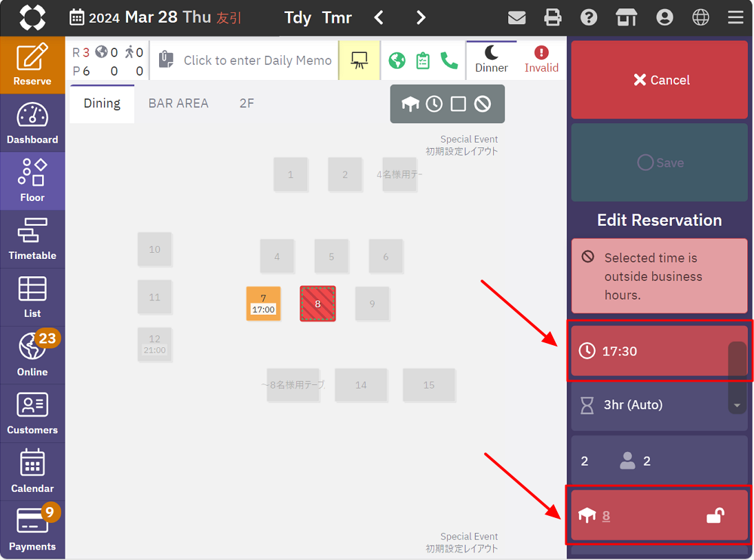Click the user account profile icon
This screenshot has height=560, width=754.
click(x=664, y=18)
